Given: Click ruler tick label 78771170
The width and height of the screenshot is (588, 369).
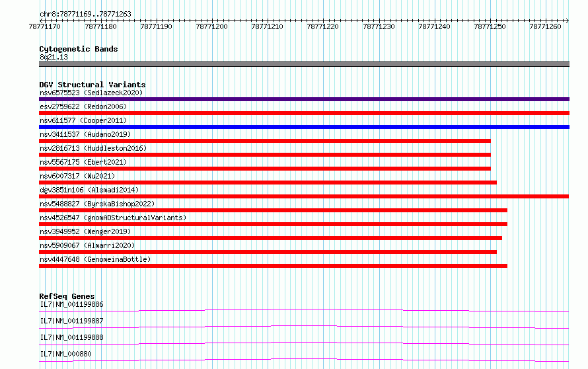Looking at the screenshot, I should [x=45, y=26].
